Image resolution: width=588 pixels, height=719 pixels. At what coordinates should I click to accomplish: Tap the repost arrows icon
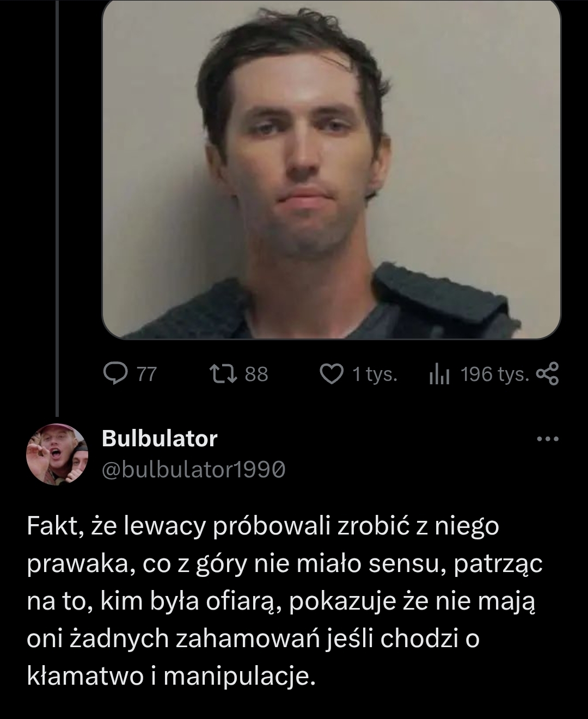[x=224, y=374]
